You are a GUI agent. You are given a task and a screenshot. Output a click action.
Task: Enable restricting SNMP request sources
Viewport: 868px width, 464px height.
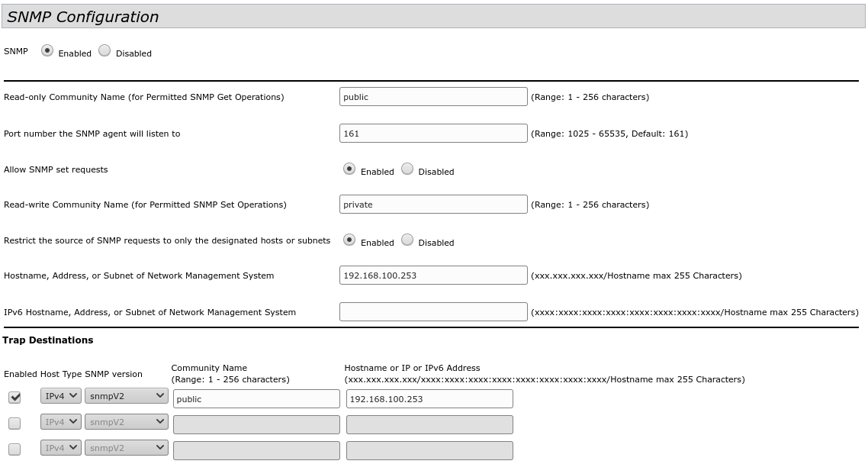point(349,240)
